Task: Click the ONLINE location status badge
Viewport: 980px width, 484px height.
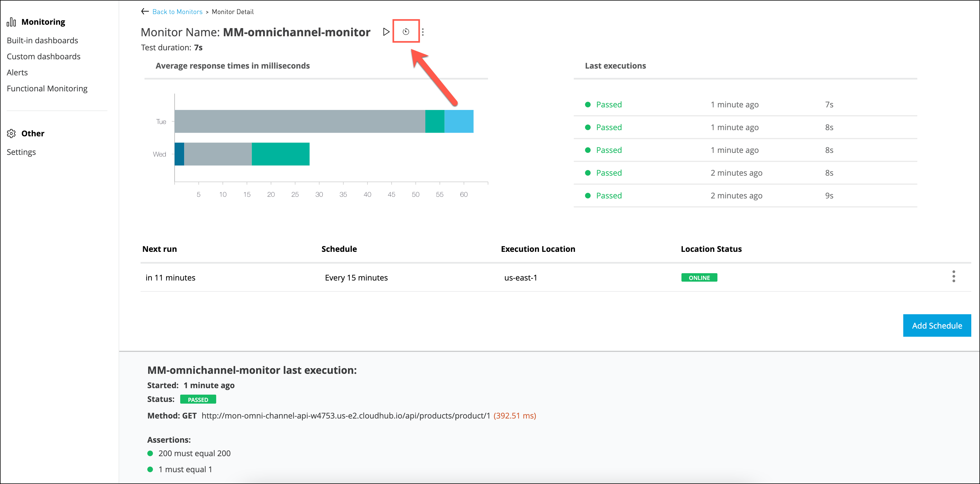Action: click(x=699, y=278)
